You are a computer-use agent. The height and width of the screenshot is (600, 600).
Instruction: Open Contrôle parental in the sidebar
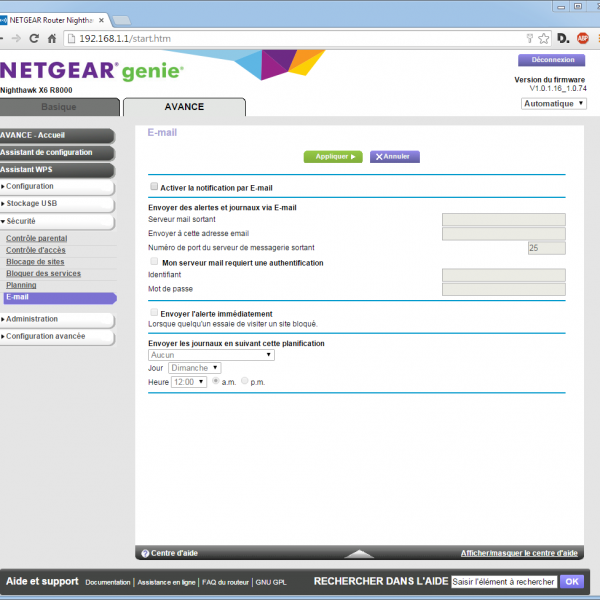(37, 238)
